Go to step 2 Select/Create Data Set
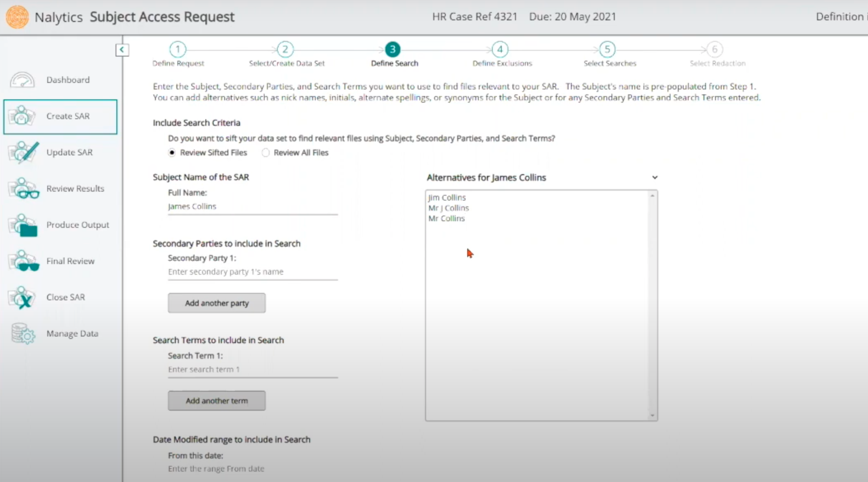This screenshot has height=482, width=868. 285,49
